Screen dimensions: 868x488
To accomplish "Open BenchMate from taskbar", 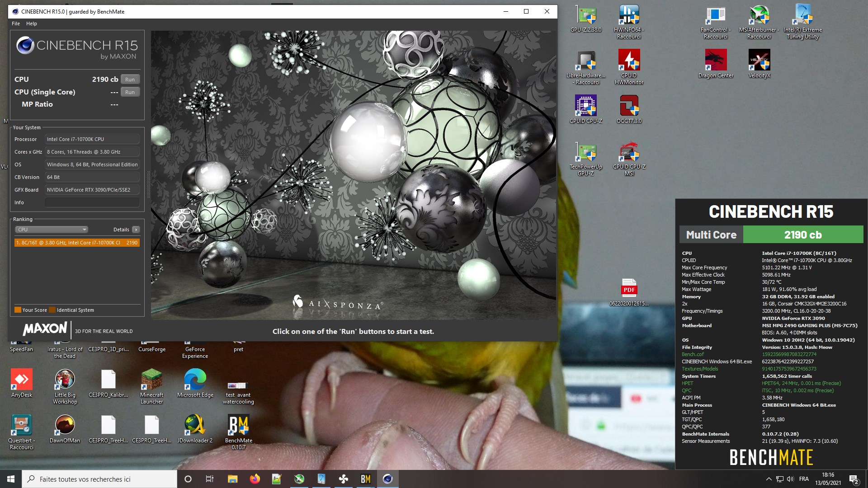I will (365, 479).
